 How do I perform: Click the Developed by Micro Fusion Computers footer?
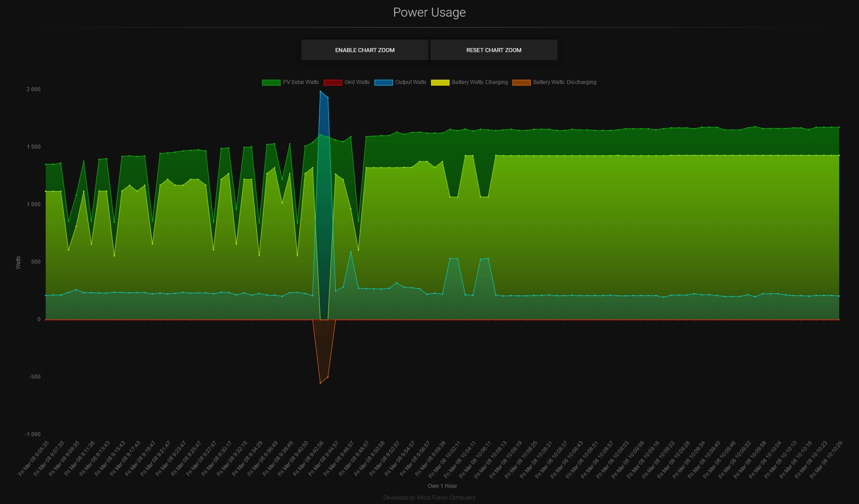(x=429, y=497)
